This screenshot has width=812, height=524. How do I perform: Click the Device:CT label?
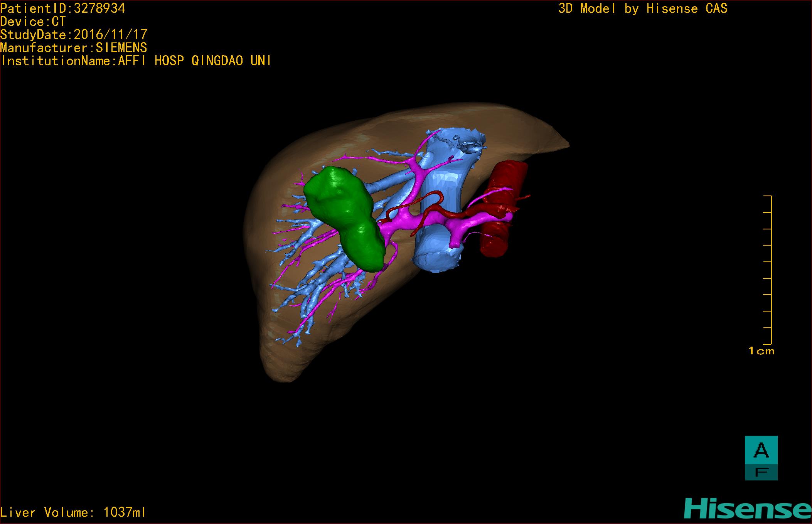(x=33, y=22)
